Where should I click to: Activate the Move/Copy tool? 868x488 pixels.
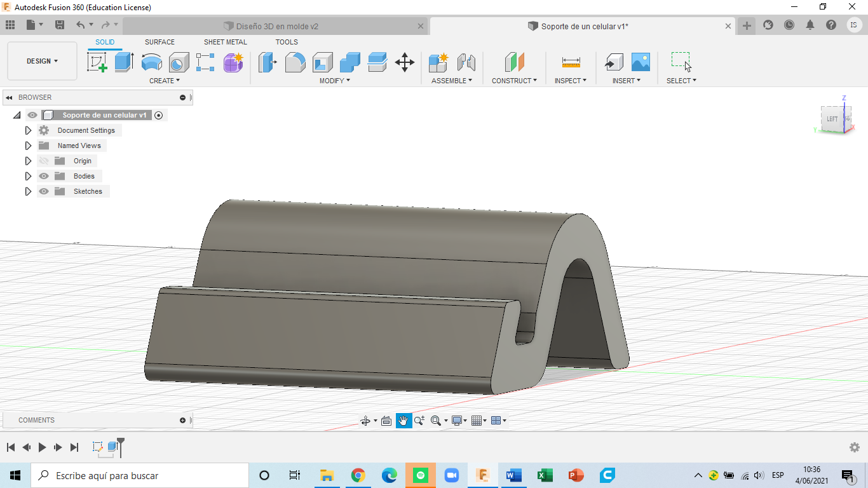[x=405, y=62]
